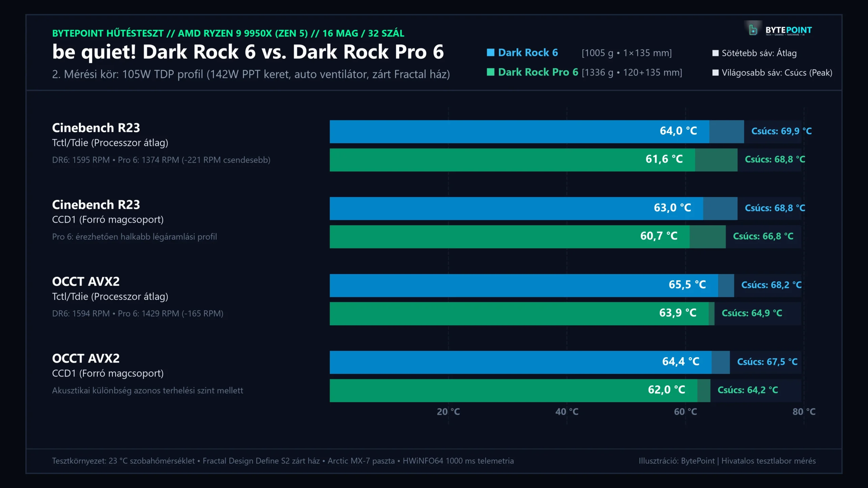Image resolution: width=868 pixels, height=488 pixels.
Task: Click 'DR6: 1595 RPM • Pro 6: 1374 RPM' note
Action: pyautogui.click(x=161, y=160)
